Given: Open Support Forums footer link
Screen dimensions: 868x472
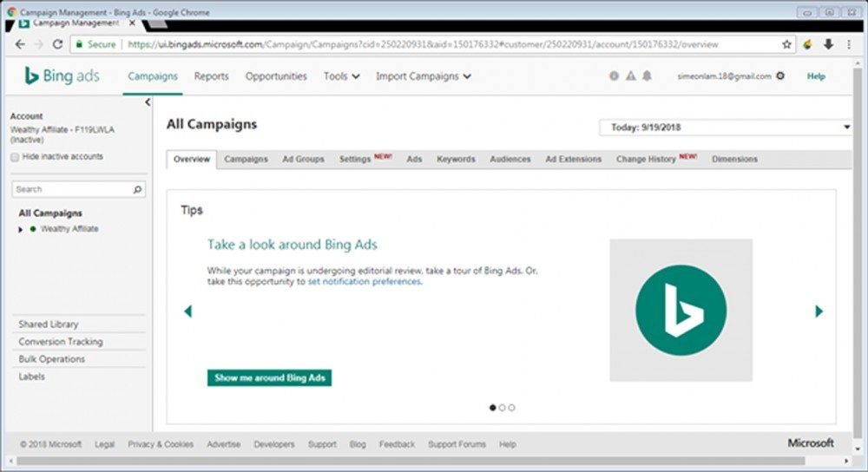Looking at the screenshot, I should click(457, 444).
